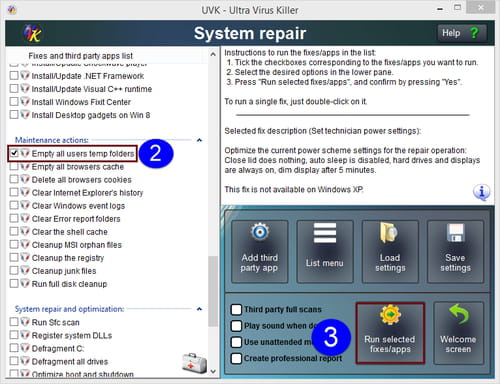Click shield icon beside Delete all browsers cookies
The height and width of the screenshot is (384, 500).
[25, 179]
